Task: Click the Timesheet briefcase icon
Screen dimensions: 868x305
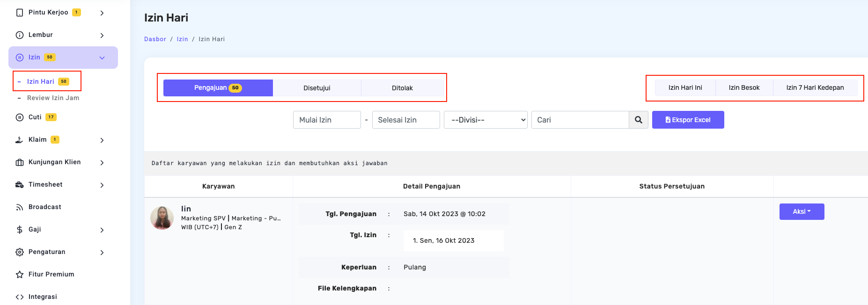Action: (x=20, y=185)
